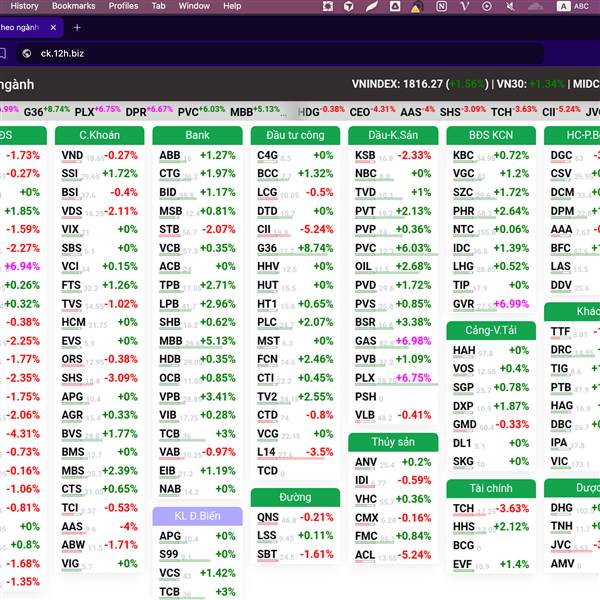Select the CII -5.24% row in Đầu tư công
Image resolution: width=600 pixels, height=600 pixels.
point(295,230)
